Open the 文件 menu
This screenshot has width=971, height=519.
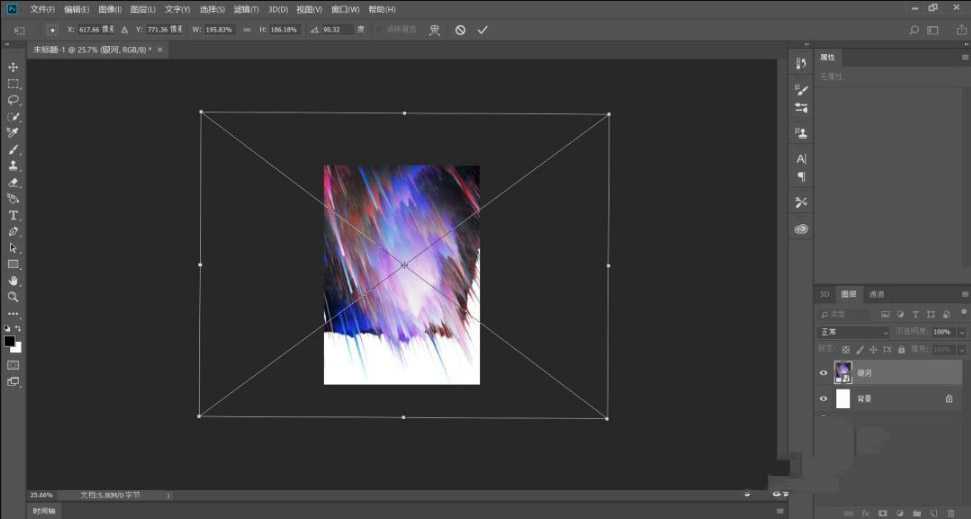(42, 8)
